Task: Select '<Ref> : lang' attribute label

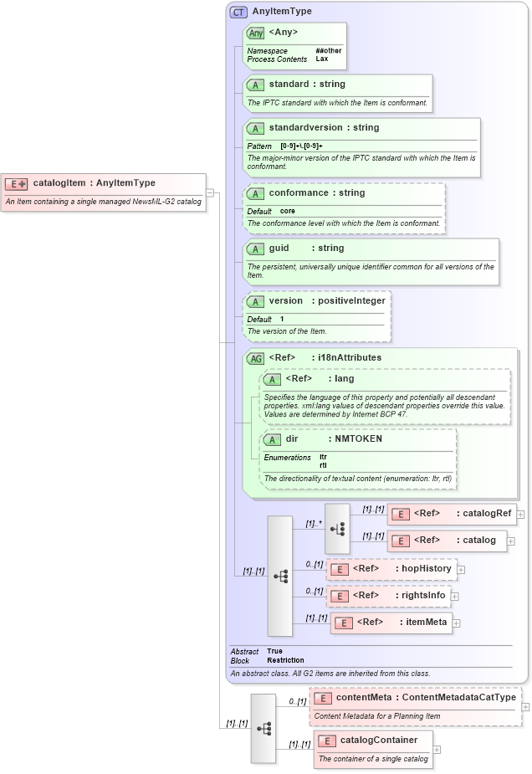Action: [320, 379]
